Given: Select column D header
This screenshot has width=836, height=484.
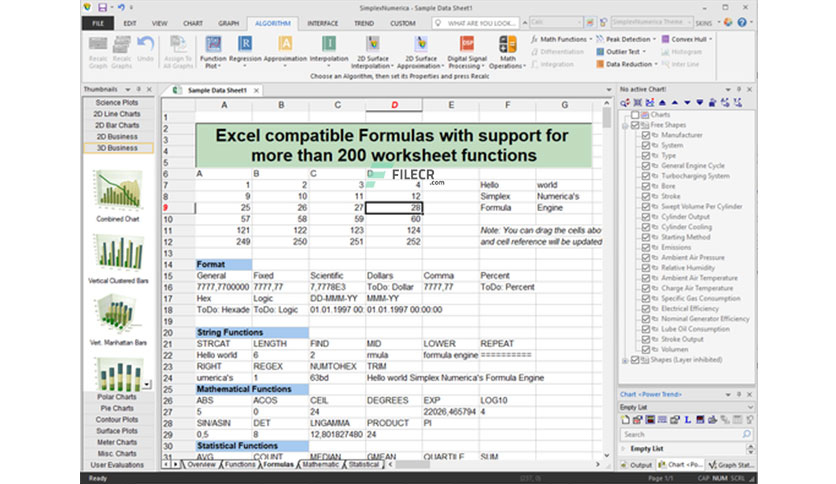Looking at the screenshot, I should click(394, 105).
